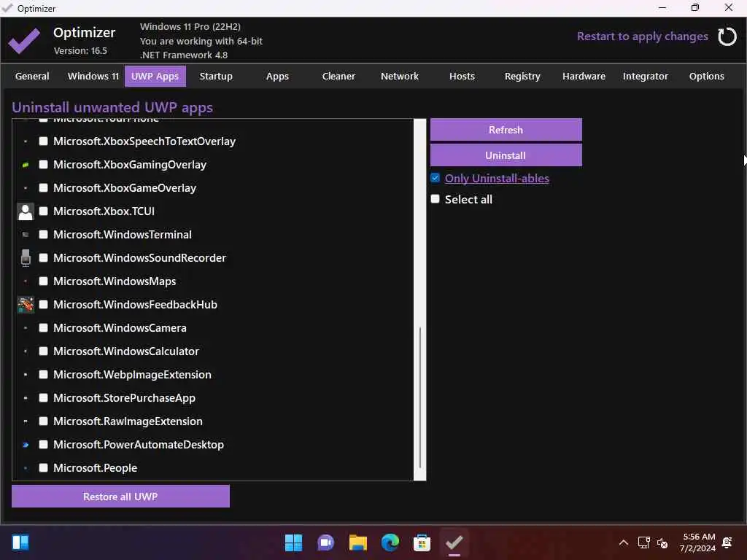Enable the Select all checkbox
Viewport: 747px width, 560px height.
point(435,199)
